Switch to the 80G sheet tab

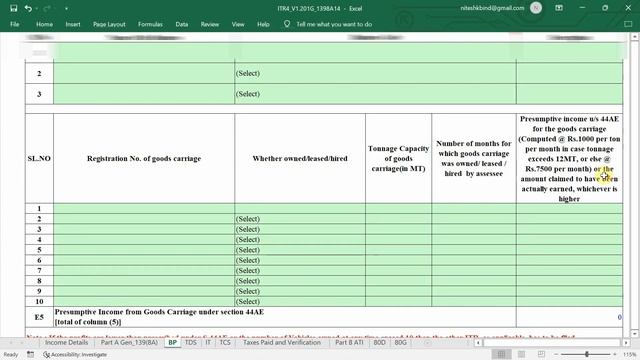coord(400,342)
